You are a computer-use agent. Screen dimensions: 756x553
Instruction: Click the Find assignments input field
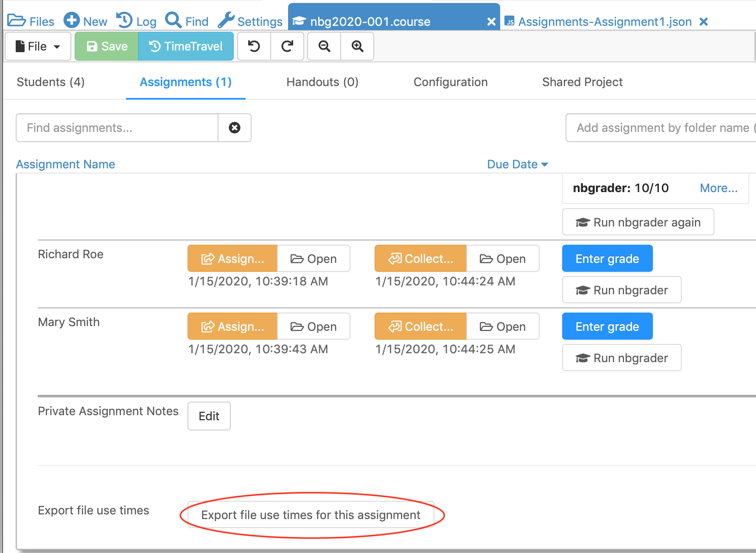[x=117, y=128]
